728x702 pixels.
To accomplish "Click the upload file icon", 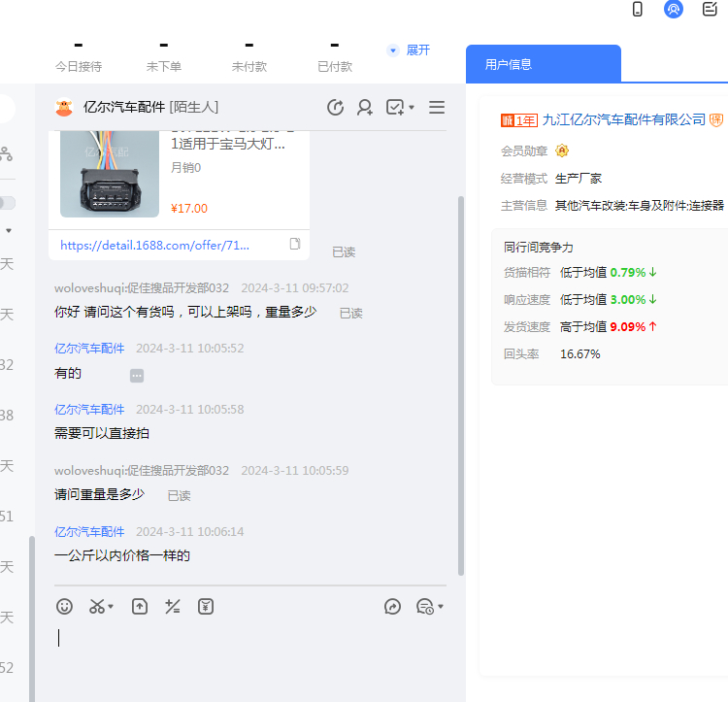I will tap(140, 606).
